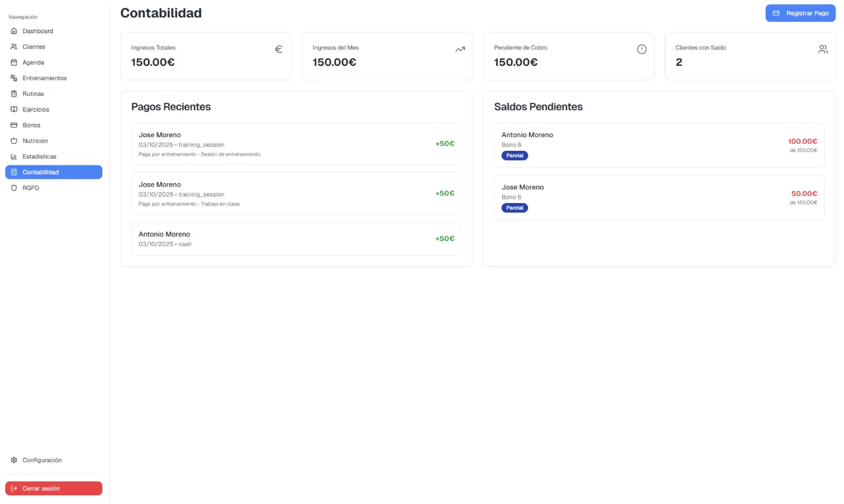
Task: Click the Estadísticas bar chart icon
Action: click(14, 157)
